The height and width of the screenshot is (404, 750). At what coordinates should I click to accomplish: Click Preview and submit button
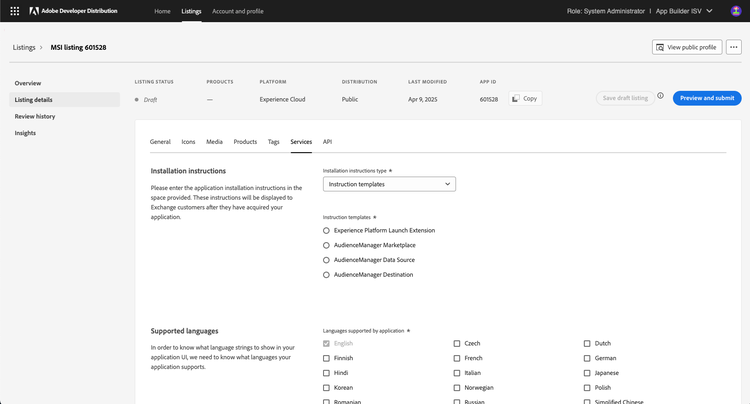(x=707, y=98)
